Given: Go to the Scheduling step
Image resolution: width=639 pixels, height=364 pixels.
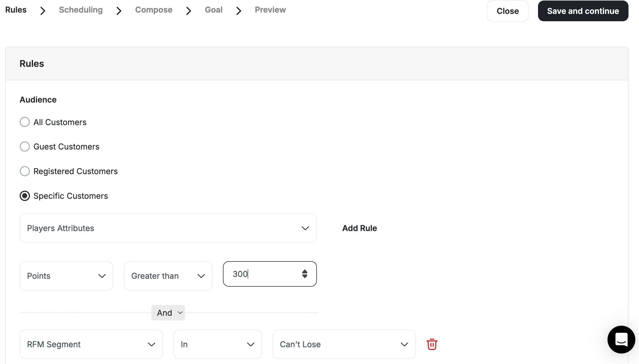Looking at the screenshot, I should tap(81, 10).
